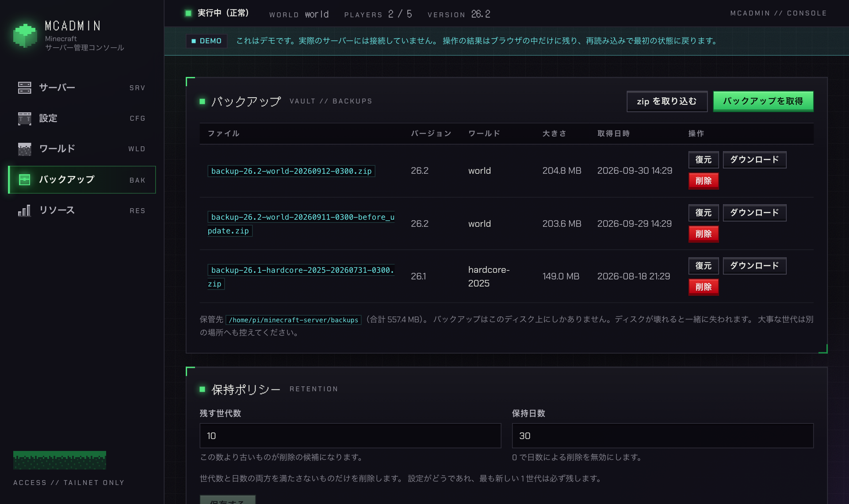Restore the before_update backup
This screenshot has width=849, height=504.
pyautogui.click(x=704, y=213)
